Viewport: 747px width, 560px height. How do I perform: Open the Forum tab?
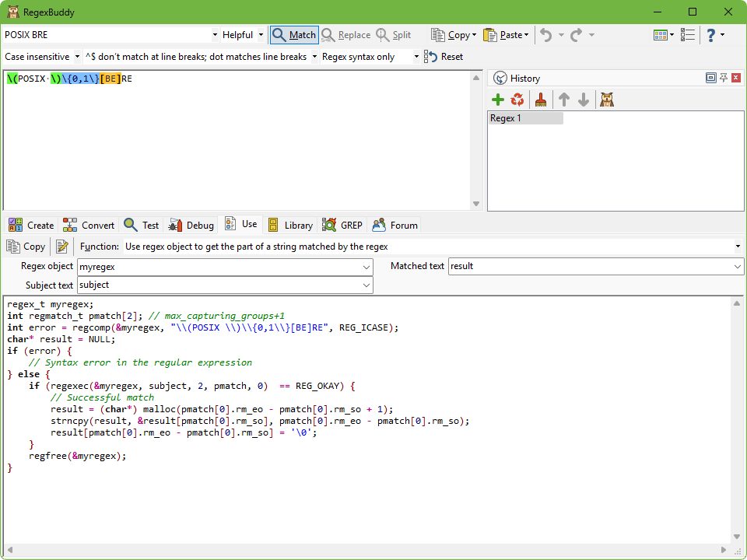(x=395, y=225)
